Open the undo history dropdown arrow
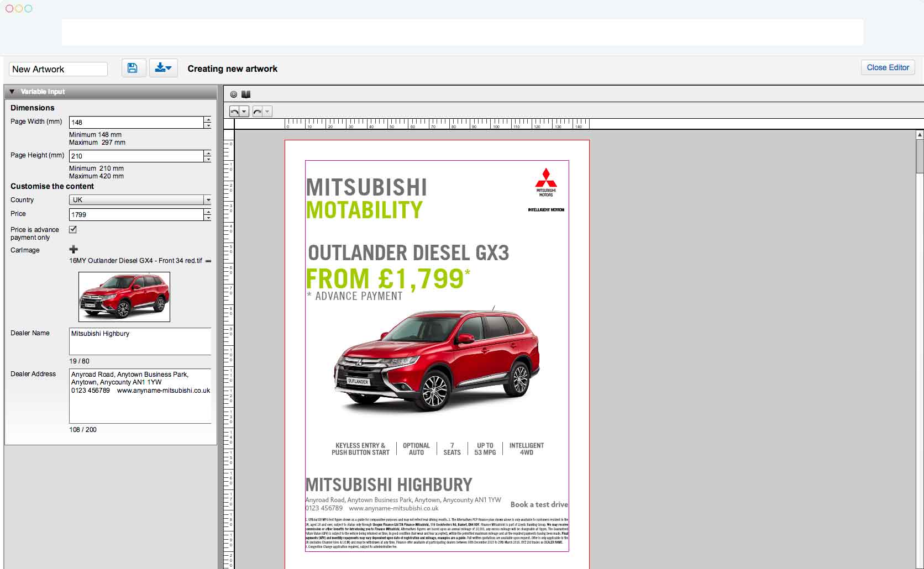 [244, 112]
